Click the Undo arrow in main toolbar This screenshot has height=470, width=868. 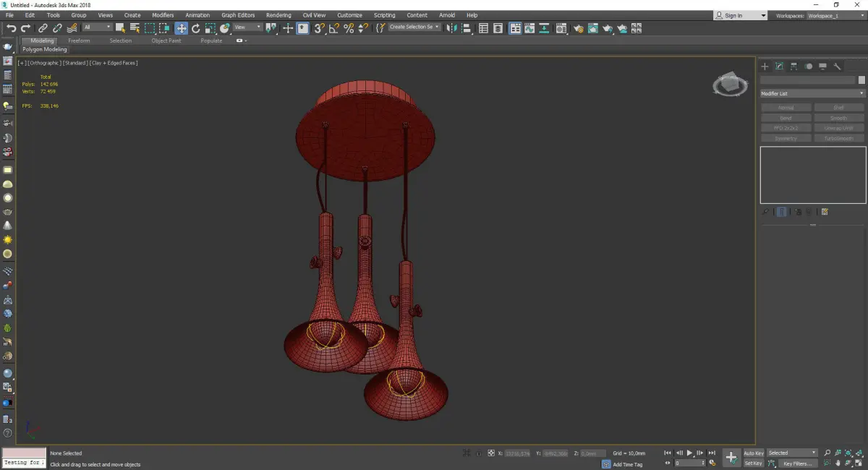tap(11, 28)
